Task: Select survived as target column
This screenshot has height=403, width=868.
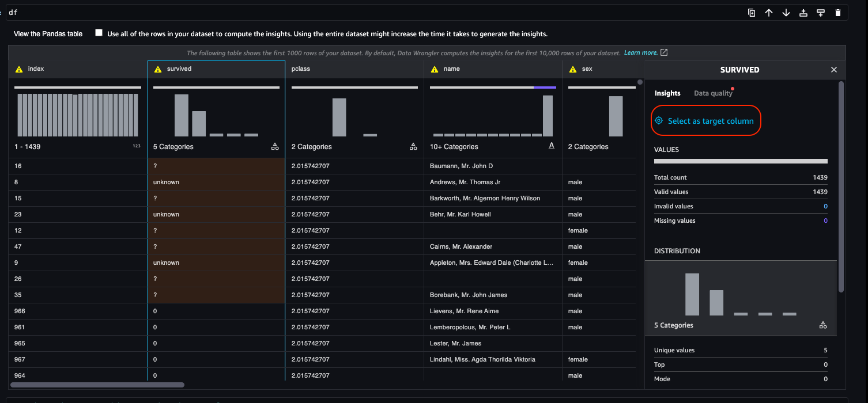Action: [x=705, y=120]
